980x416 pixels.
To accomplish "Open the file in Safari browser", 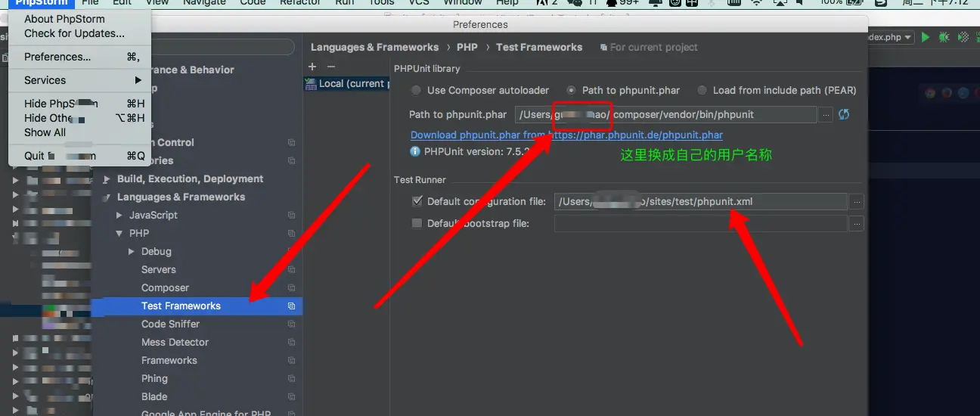I will 963,93.
